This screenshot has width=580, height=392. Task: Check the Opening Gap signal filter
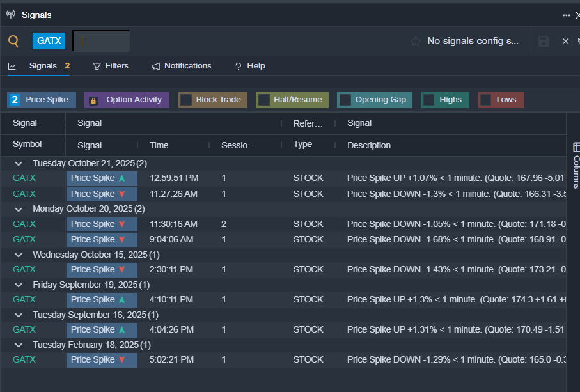pos(345,100)
